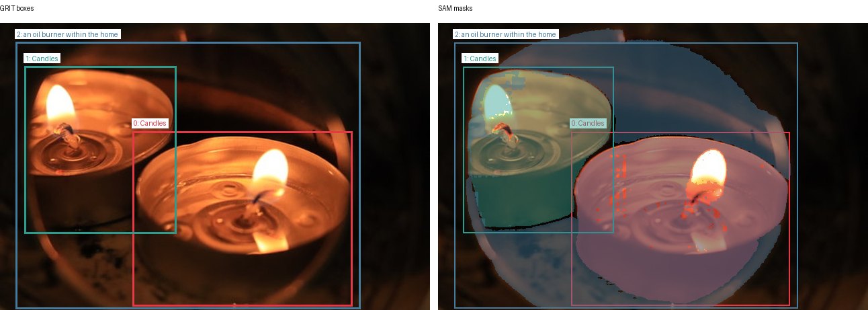Select "0: Candles" label in GRIT boxes panel
This screenshot has width=868, height=310.
(149, 123)
